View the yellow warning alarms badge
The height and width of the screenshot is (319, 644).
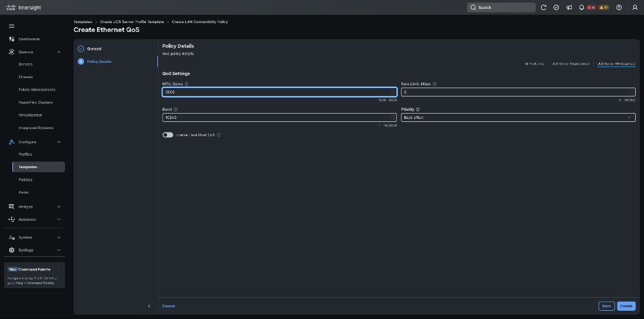pyautogui.click(x=603, y=8)
